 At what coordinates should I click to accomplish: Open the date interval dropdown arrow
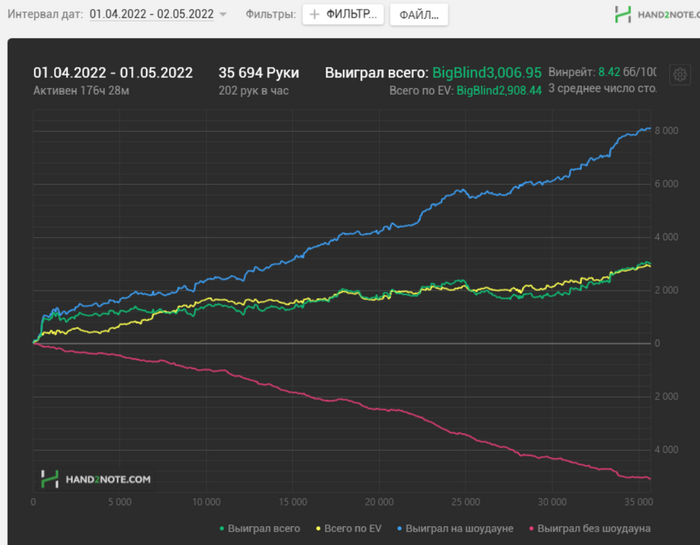[x=223, y=14]
